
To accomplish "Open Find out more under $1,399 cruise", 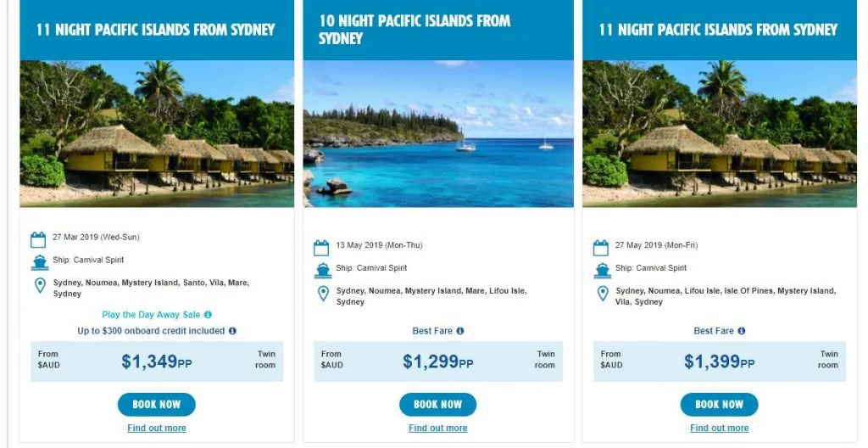I will pyautogui.click(x=719, y=428).
